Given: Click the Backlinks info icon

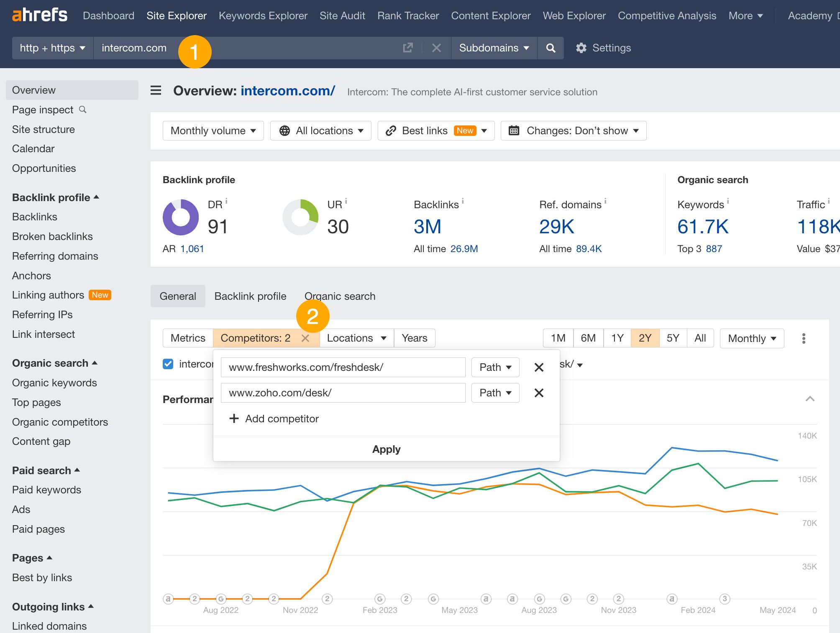Looking at the screenshot, I should (463, 201).
